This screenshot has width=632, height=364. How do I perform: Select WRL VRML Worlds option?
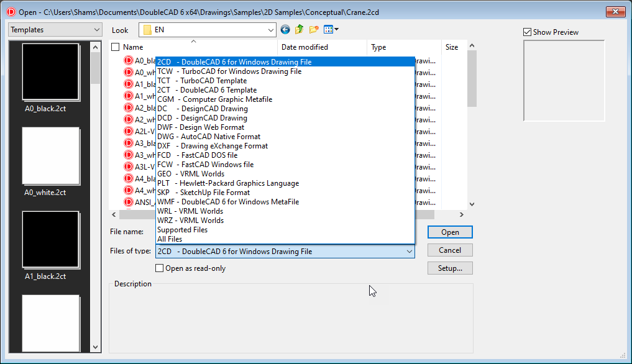(x=285, y=211)
